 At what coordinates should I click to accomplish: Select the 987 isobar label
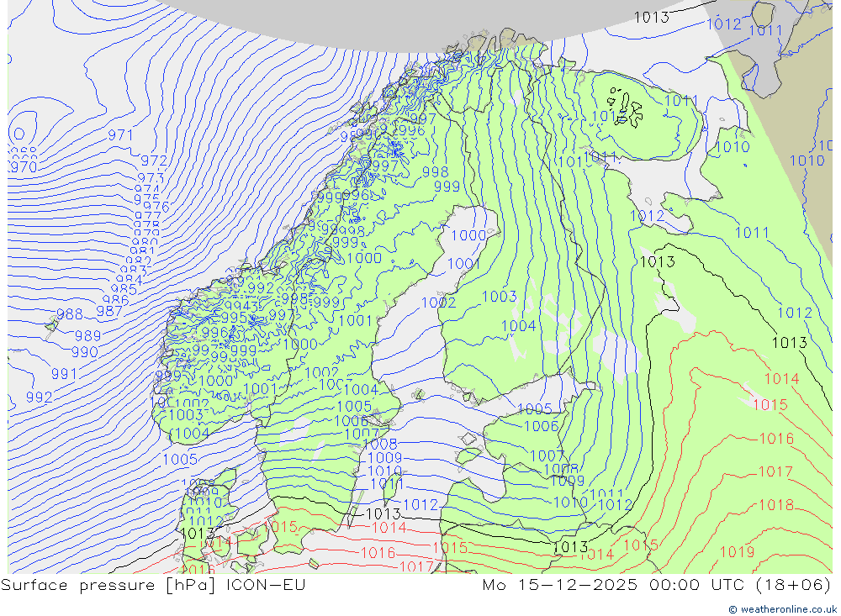pyautogui.click(x=108, y=311)
